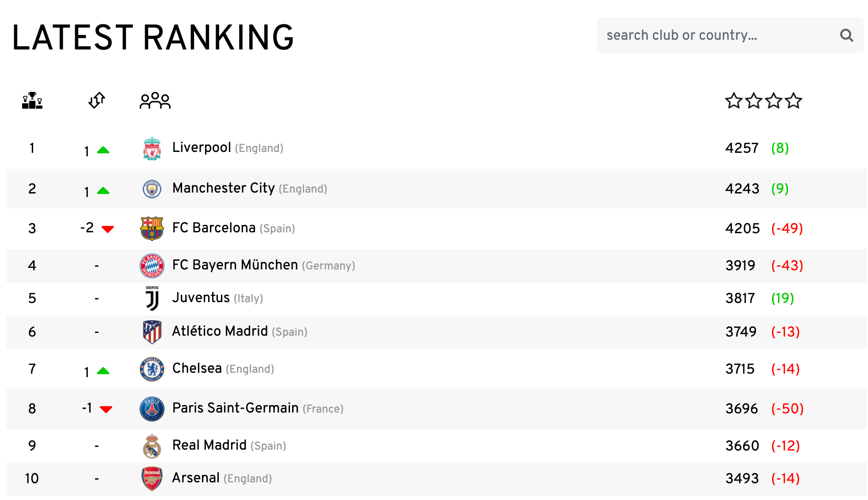
Task: Click the Liverpool club crest
Action: click(152, 148)
